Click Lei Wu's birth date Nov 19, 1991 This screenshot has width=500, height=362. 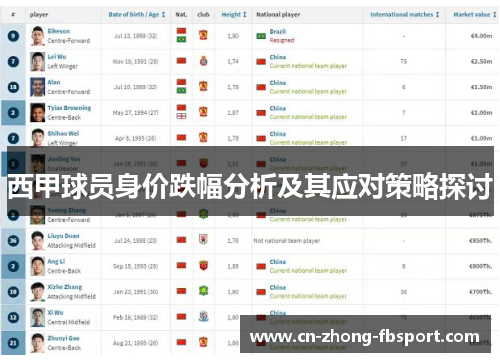click(x=135, y=61)
